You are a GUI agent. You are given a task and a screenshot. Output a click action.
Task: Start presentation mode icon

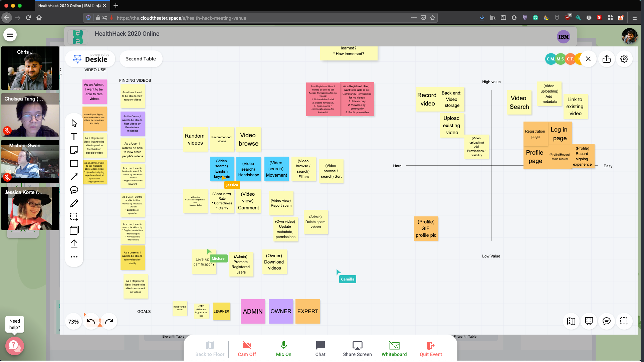(x=589, y=321)
